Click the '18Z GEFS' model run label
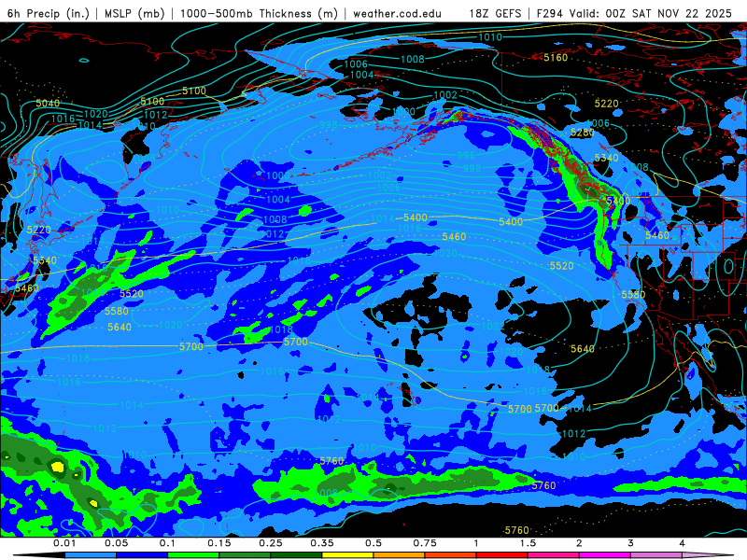The width and height of the screenshot is (747, 560). tap(495, 13)
